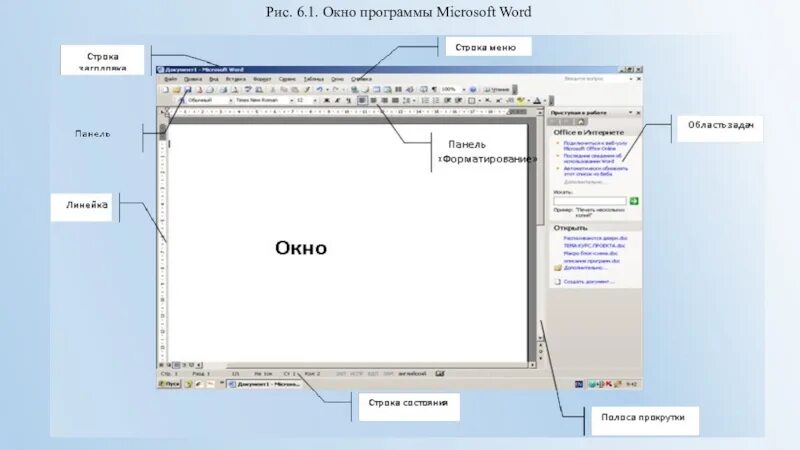Click the spelling status book icon
The width and height of the screenshot is (800, 450).
440,373
